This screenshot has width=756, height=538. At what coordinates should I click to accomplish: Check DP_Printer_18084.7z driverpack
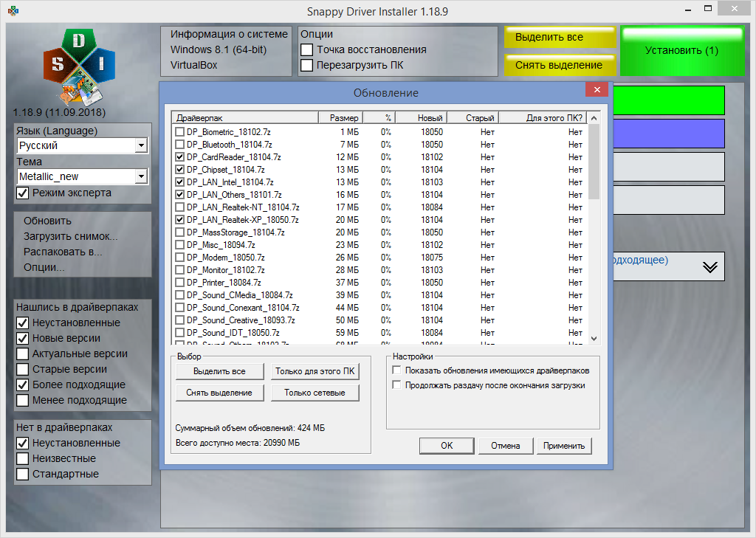click(x=180, y=282)
